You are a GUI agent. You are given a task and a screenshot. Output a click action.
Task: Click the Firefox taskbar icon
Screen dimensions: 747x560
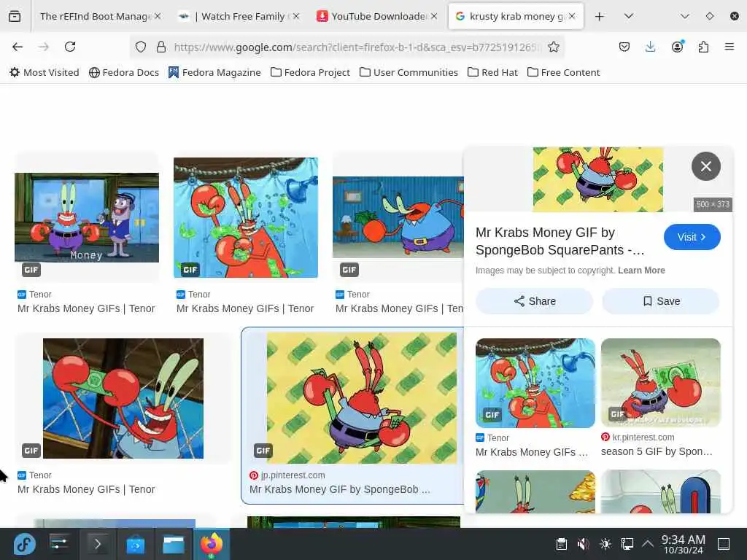212,544
